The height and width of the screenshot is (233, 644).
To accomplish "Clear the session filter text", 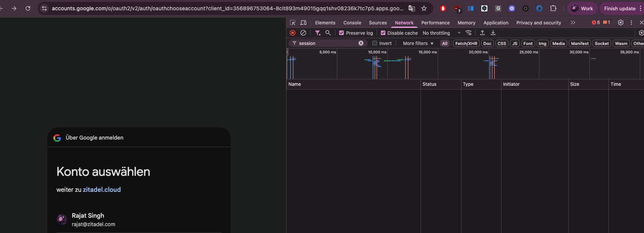I will (361, 43).
